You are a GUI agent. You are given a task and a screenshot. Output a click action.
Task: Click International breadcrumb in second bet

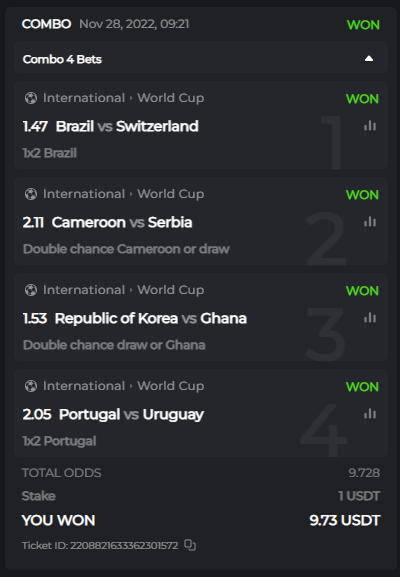tap(84, 194)
